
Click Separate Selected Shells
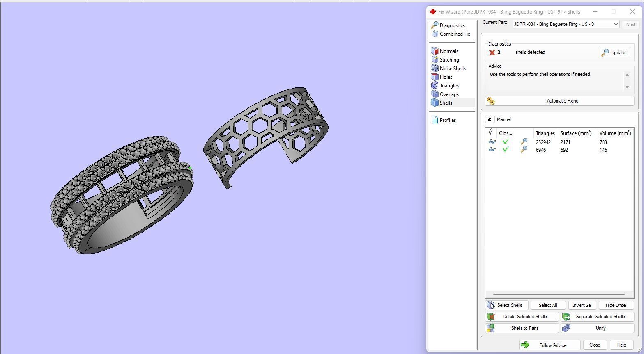click(x=598, y=317)
